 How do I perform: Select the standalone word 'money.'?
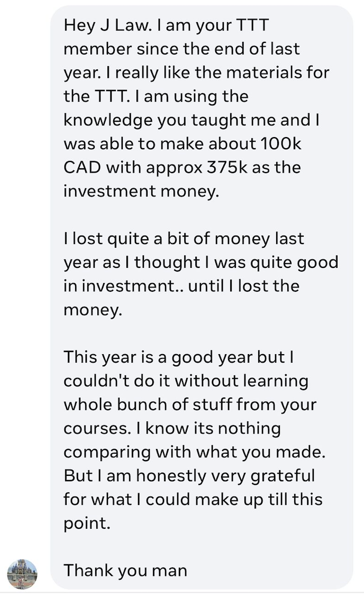[93, 310]
